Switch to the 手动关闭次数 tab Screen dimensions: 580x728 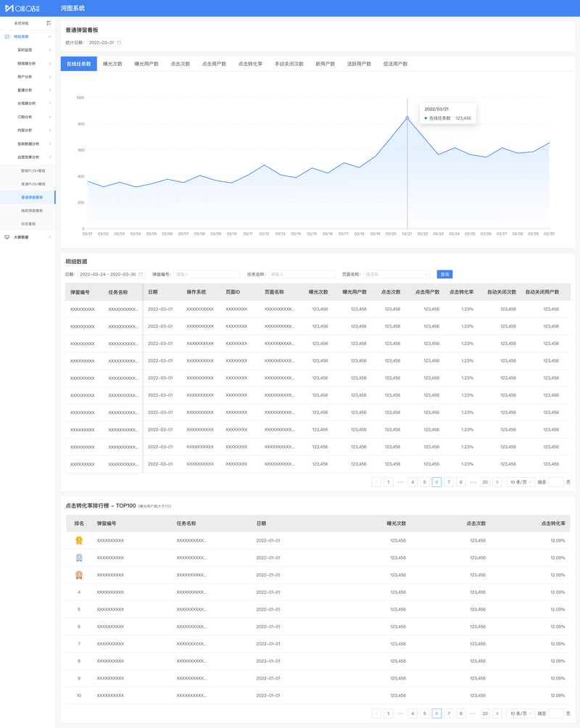[289, 64]
